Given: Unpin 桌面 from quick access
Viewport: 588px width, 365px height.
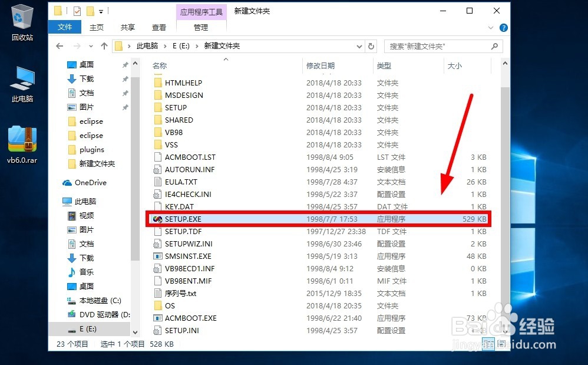Looking at the screenshot, I should click(x=125, y=65).
